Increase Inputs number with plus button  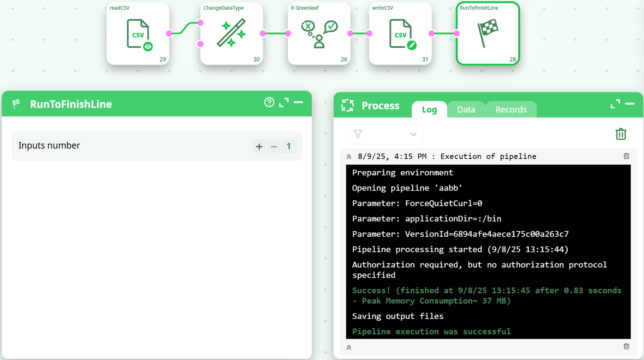point(259,146)
